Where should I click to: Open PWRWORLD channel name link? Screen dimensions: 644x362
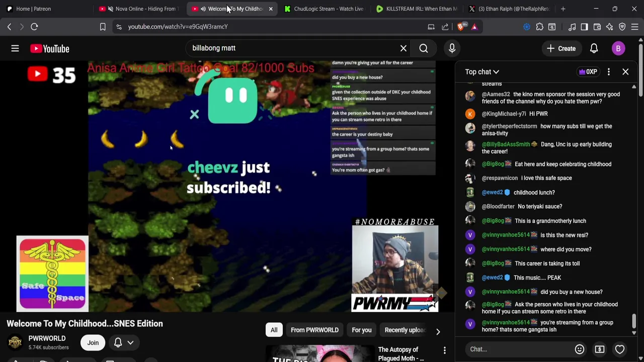[47, 338]
